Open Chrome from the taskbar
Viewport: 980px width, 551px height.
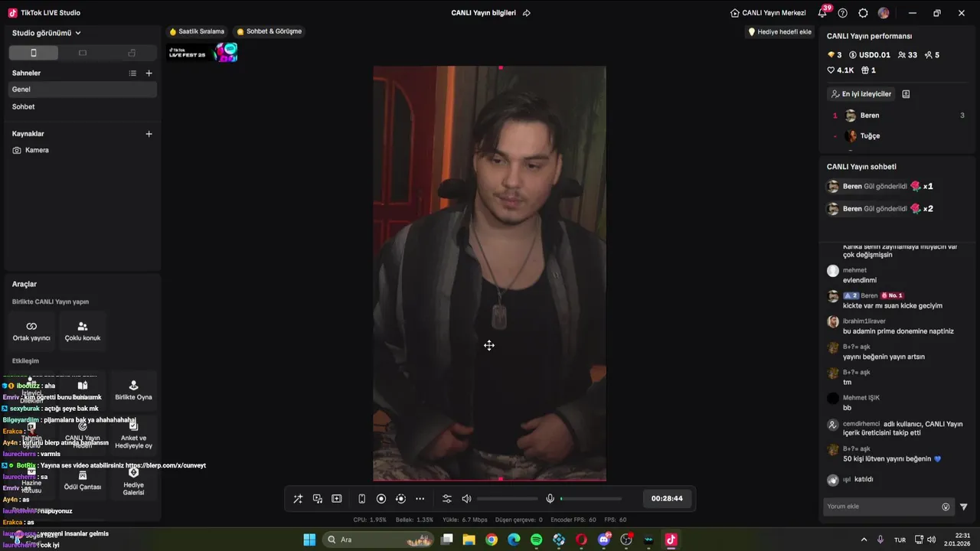coord(492,540)
